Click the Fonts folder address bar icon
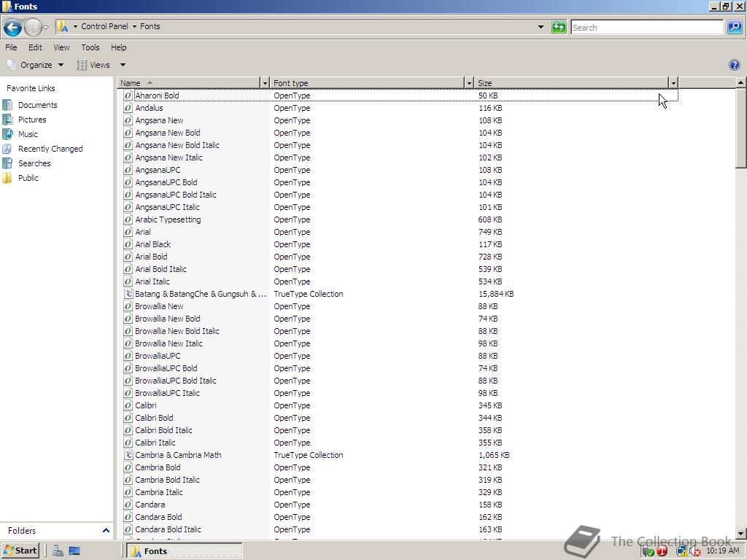747x560 pixels. [63, 26]
